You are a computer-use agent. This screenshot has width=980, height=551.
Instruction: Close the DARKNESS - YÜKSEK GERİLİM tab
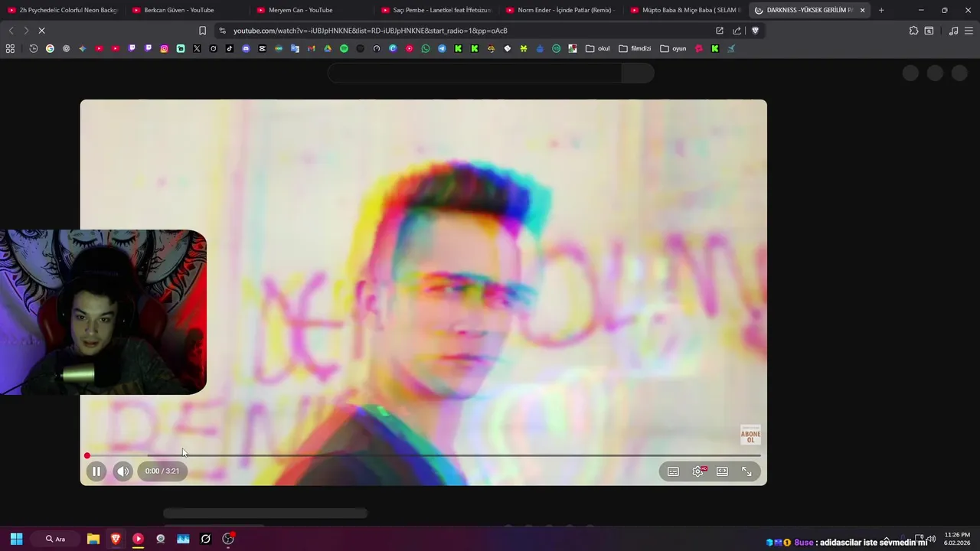[x=862, y=10]
